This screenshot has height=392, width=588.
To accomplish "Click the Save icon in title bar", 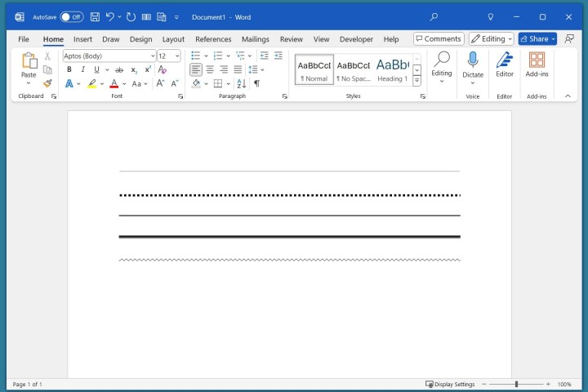I will (95, 16).
